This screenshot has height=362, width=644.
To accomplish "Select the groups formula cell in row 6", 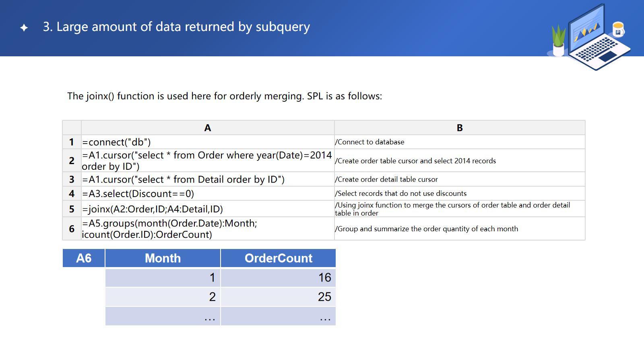I will pos(169,229).
